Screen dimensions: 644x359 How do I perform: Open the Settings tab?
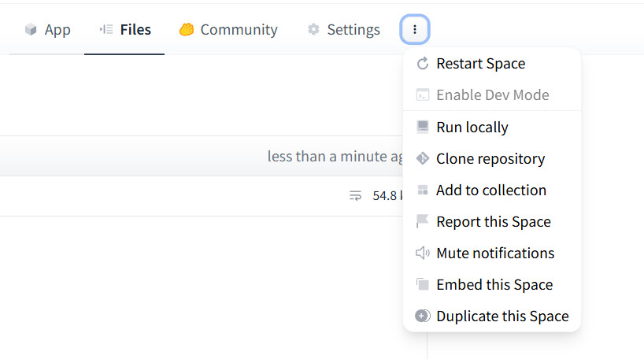tap(343, 30)
